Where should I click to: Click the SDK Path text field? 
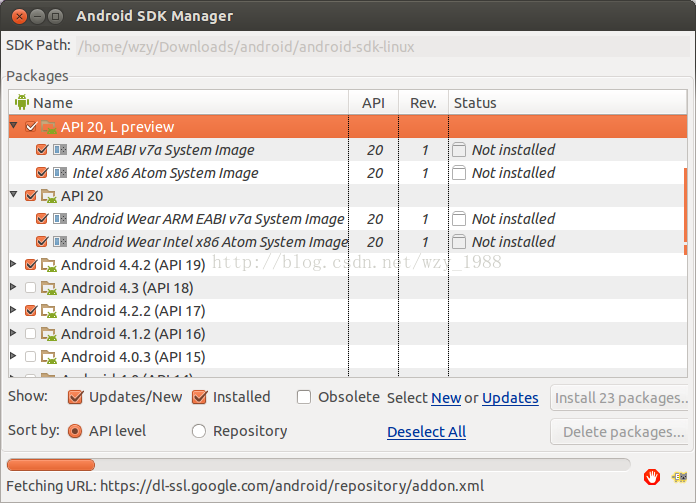[x=383, y=47]
